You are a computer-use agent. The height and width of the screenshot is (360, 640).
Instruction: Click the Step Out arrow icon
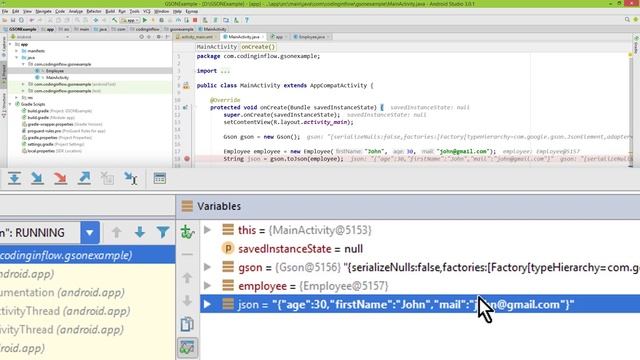pyautogui.click(x=84, y=178)
